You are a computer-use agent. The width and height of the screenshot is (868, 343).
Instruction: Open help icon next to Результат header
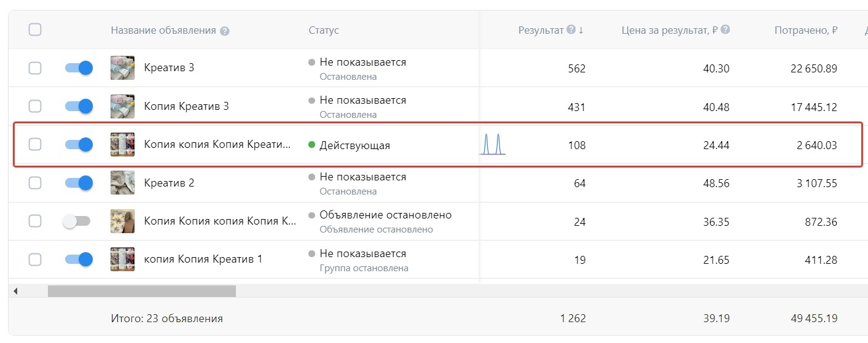(571, 29)
